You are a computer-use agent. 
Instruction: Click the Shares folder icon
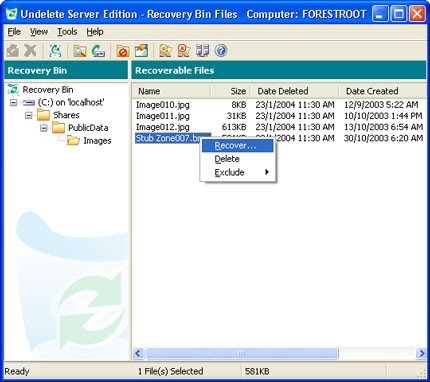pos(43,115)
